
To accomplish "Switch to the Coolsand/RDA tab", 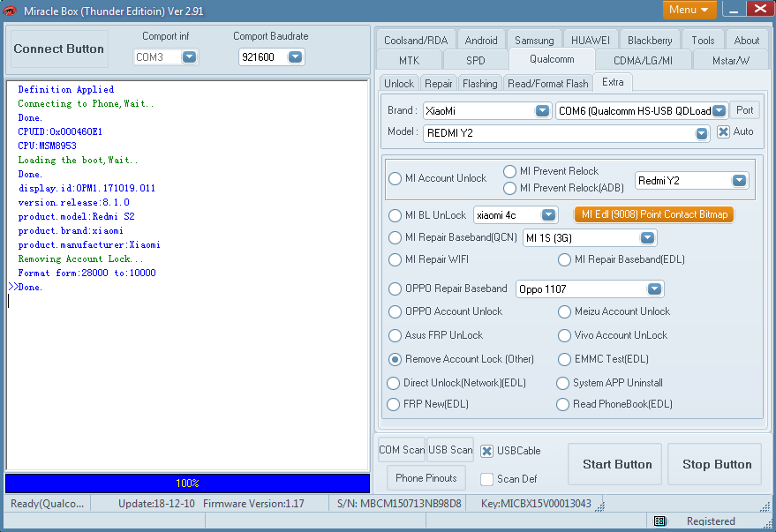I will 416,40.
